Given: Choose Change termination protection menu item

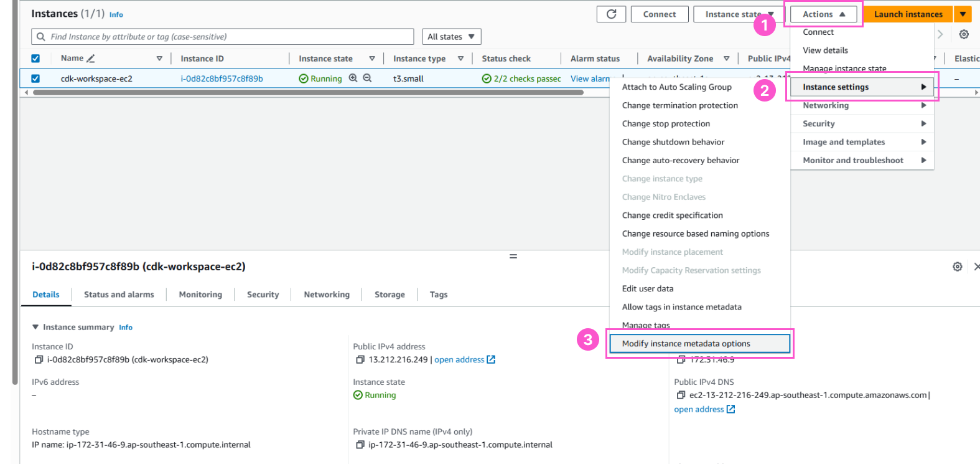Looking at the screenshot, I should [x=679, y=106].
